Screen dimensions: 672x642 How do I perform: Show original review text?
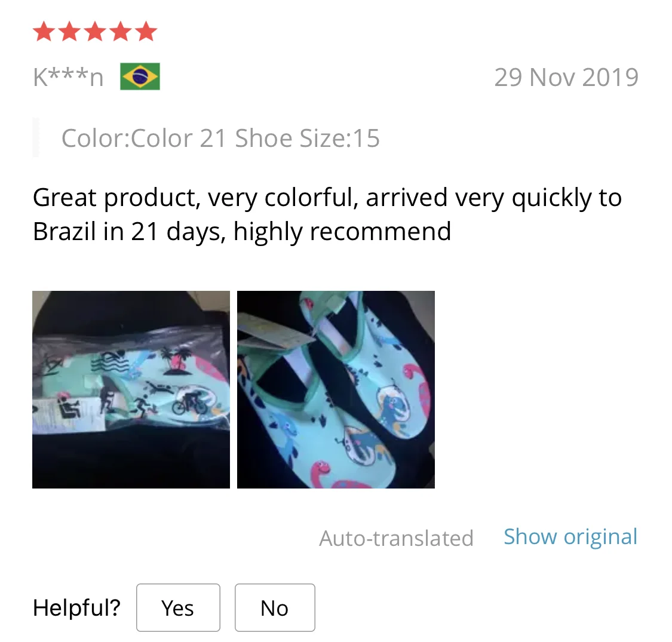(570, 536)
